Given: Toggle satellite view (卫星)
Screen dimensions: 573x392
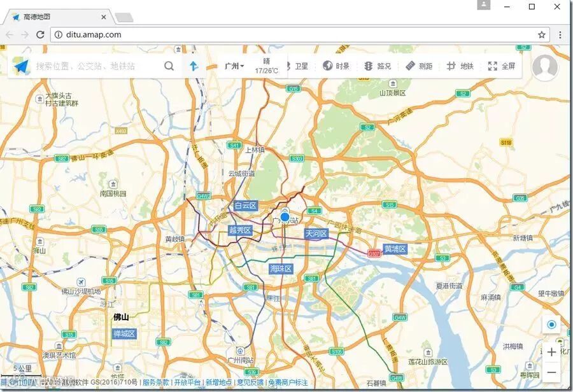Looking at the screenshot, I should pyautogui.click(x=297, y=66).
